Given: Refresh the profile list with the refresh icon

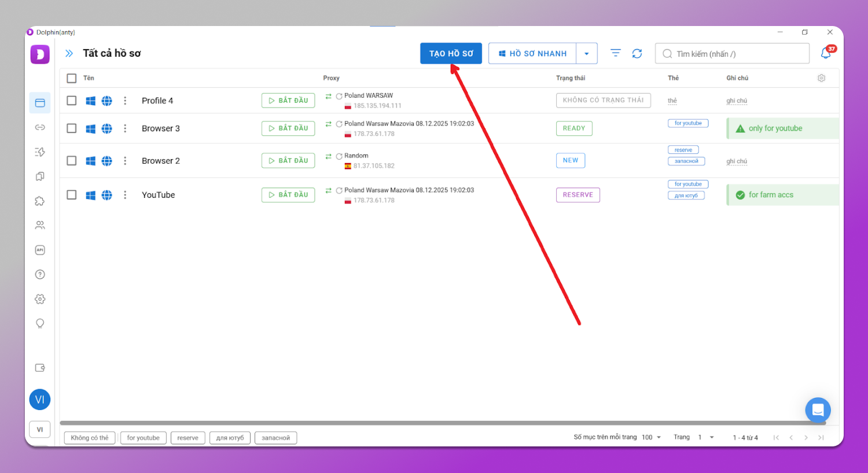Looking at the screenshot, I should coord(637,53).
